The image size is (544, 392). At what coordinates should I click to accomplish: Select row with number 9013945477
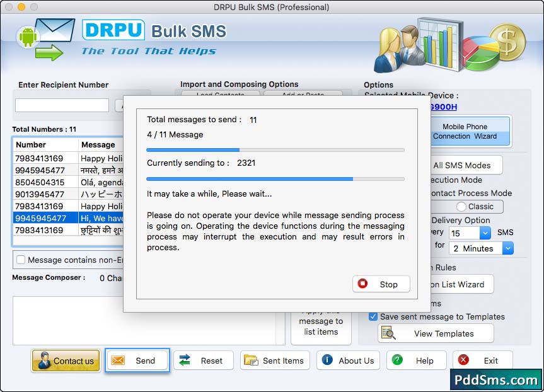(x=68, y=194)
